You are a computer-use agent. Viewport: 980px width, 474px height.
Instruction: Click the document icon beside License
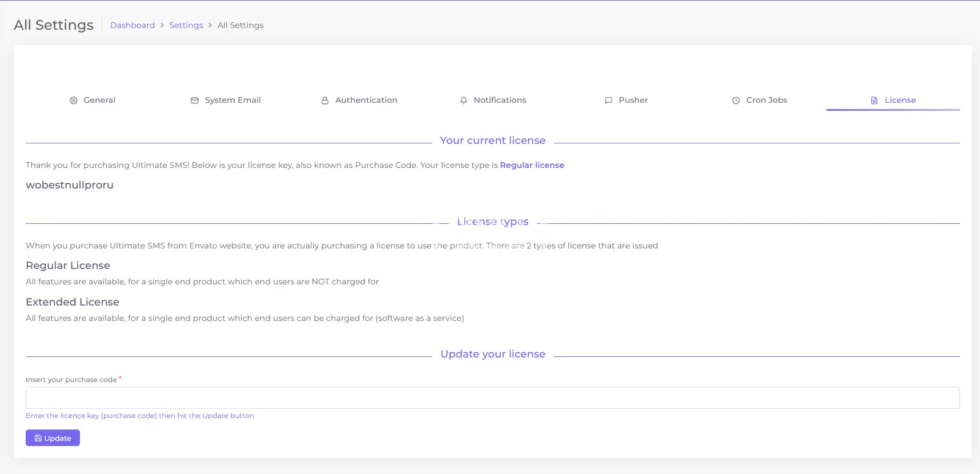click(x=874, y=101)
